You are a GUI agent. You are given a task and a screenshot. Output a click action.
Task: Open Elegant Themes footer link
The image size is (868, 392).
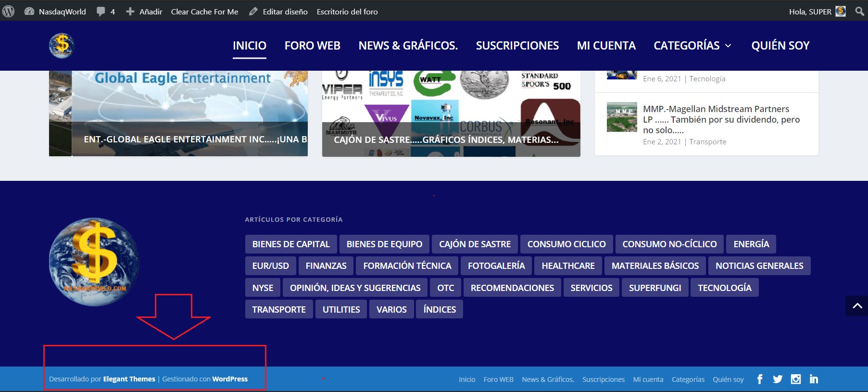(129, 379)
